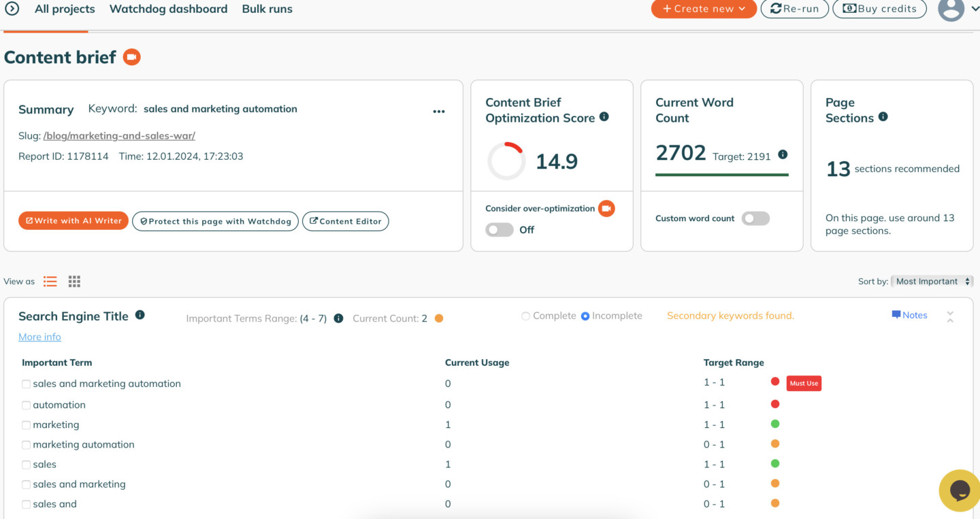Open the /blog/marketing-and-sales-war/ slug link
The height and width of the screenshot is (519, 980).
119,135
